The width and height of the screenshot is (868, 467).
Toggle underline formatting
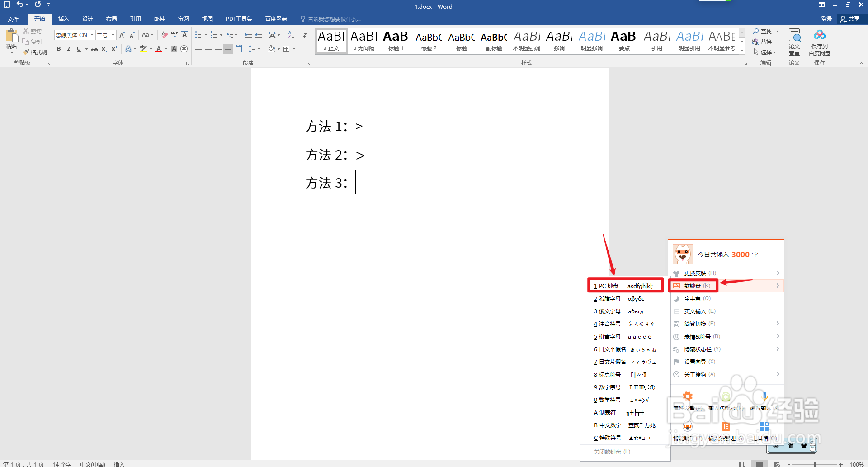(79, 49)
